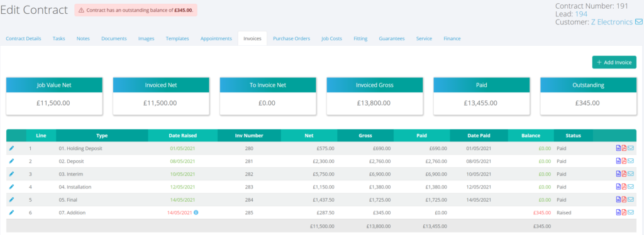
Task: Open Word document for invoice 283
Action: coord(619,187)
